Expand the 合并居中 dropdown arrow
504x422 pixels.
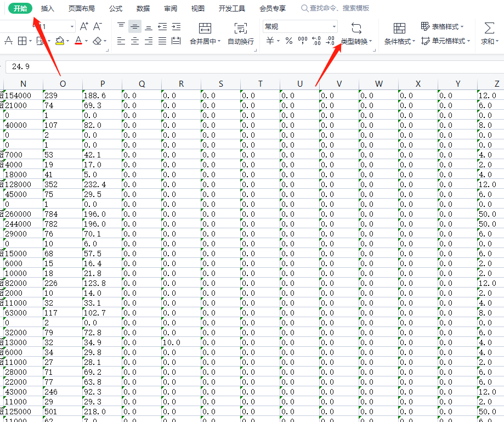click(x=219, y=41)
